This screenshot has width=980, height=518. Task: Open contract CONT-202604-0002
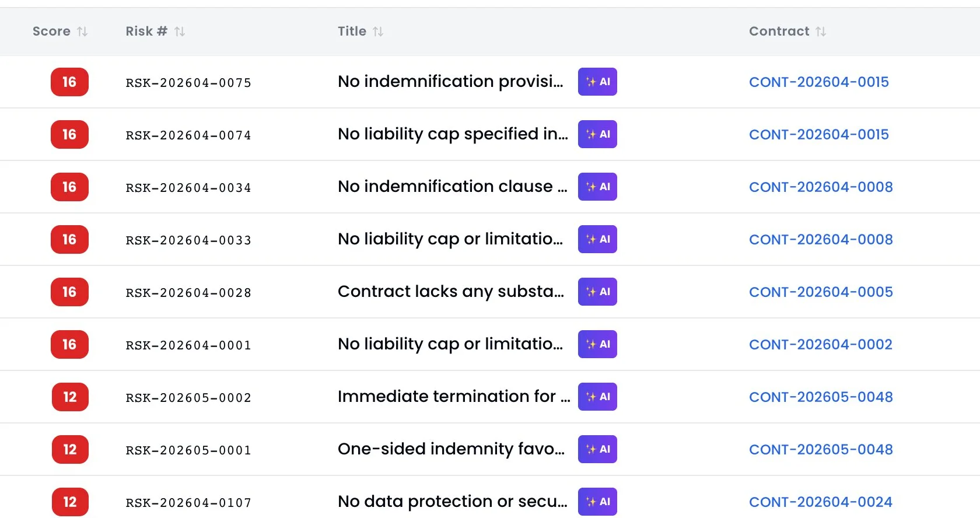(821, 345)
